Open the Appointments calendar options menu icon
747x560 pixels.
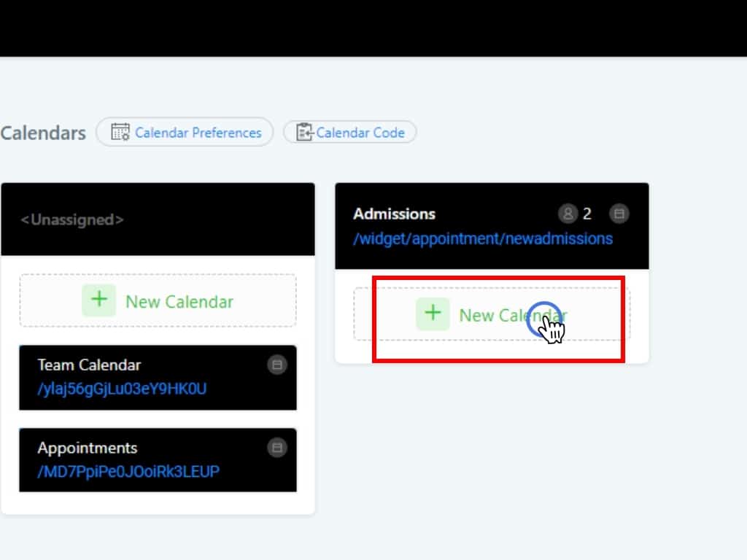(276, 448)
